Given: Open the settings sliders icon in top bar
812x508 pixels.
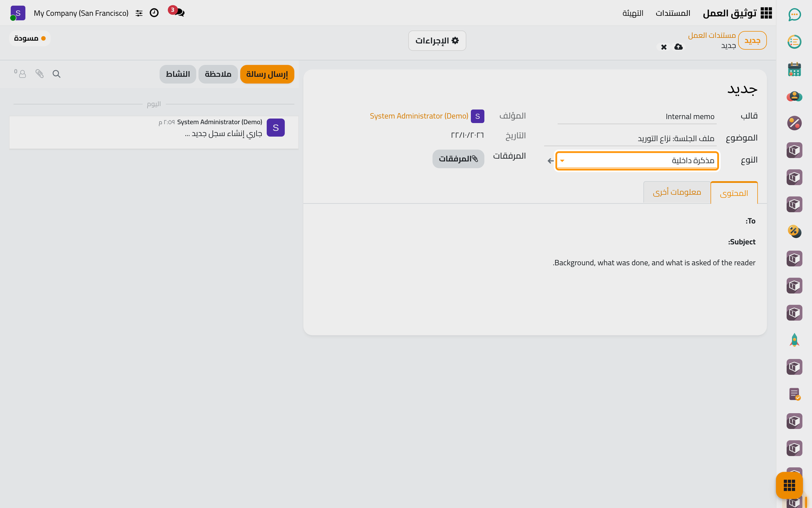Looking at the screenshot, I should tap(139, 13).
